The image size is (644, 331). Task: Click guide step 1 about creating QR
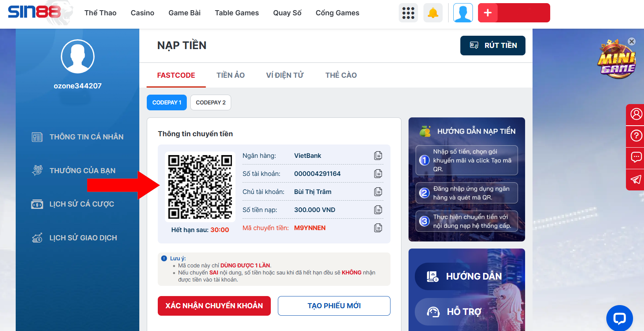coord(467,160)
